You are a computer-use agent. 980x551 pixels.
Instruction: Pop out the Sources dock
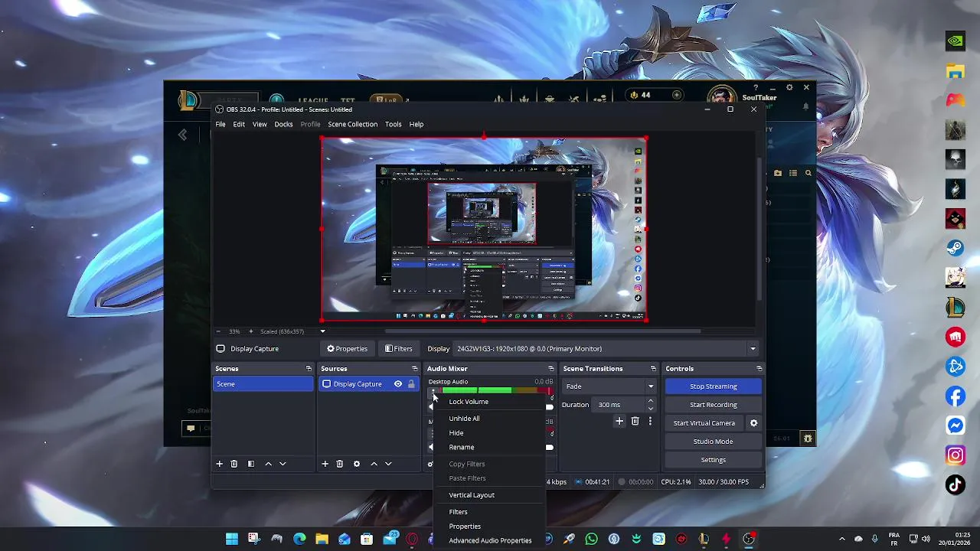[414, 369]
